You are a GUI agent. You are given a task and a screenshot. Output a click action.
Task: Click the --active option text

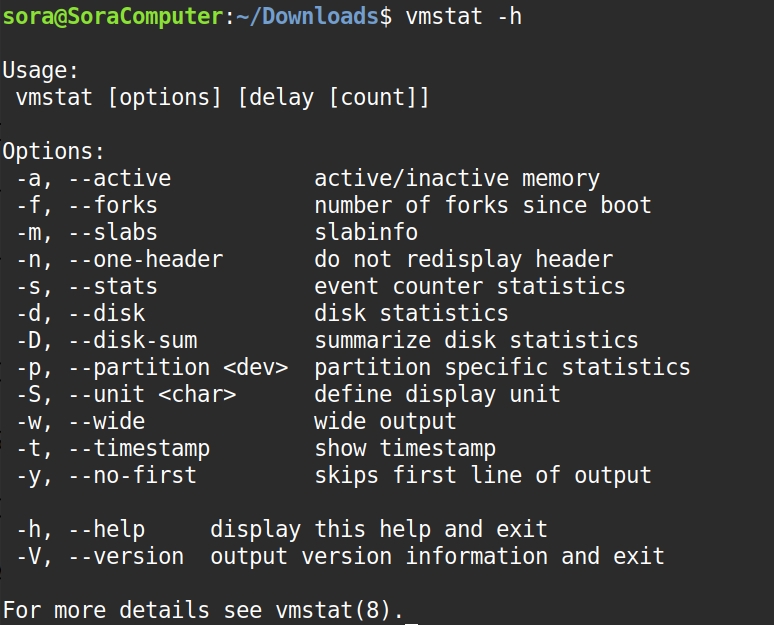(120, 179)
